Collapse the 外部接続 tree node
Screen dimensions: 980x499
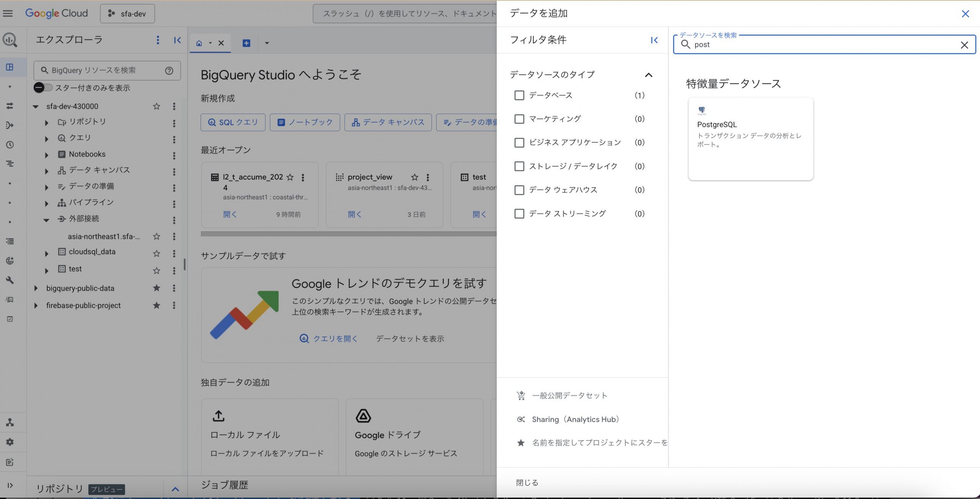pos(46,220)
